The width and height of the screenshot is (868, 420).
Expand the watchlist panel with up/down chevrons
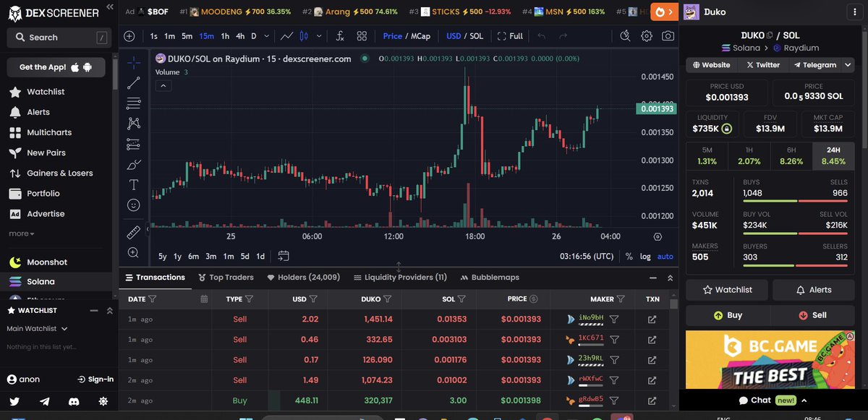pyautogui.click(x=110, y=310)
